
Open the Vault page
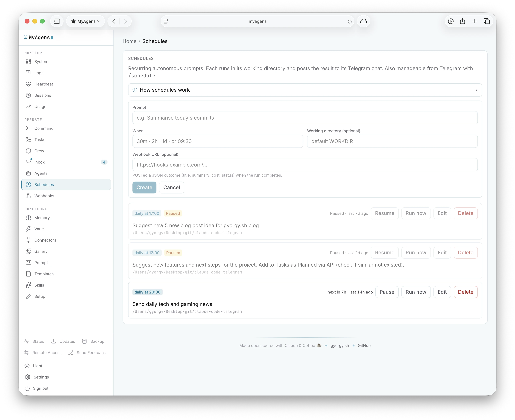tap(66, 229)
